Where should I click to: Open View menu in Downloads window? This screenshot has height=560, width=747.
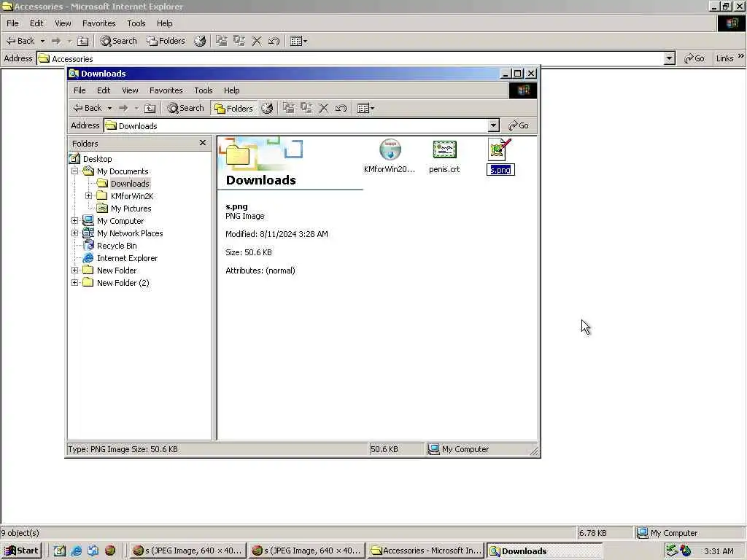(x=130, y=90)
